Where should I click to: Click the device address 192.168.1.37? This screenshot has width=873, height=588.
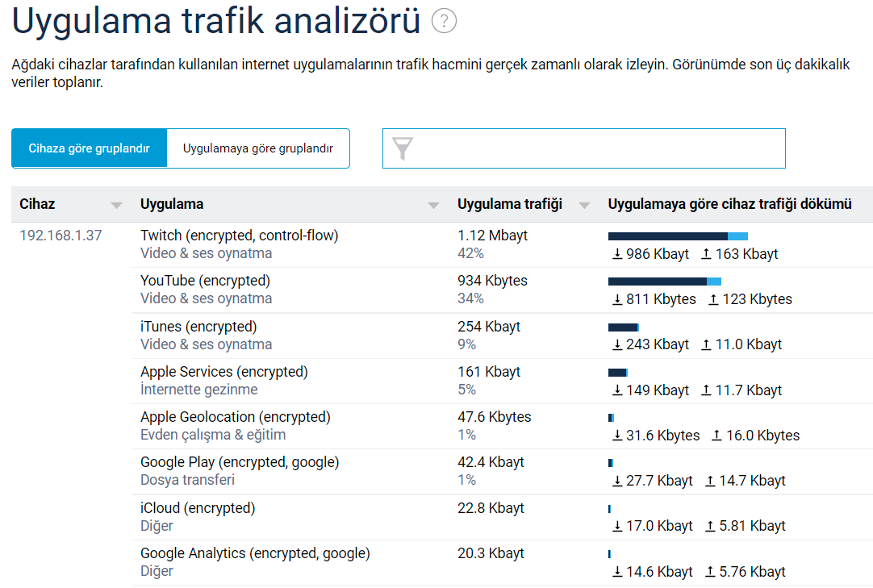tap(61, 236)
